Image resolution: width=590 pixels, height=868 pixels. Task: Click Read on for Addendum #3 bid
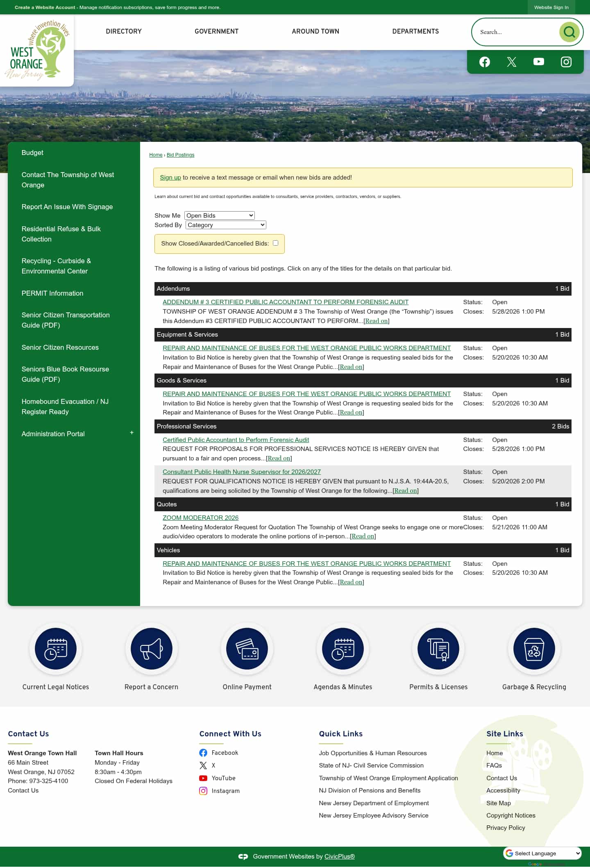377,321
